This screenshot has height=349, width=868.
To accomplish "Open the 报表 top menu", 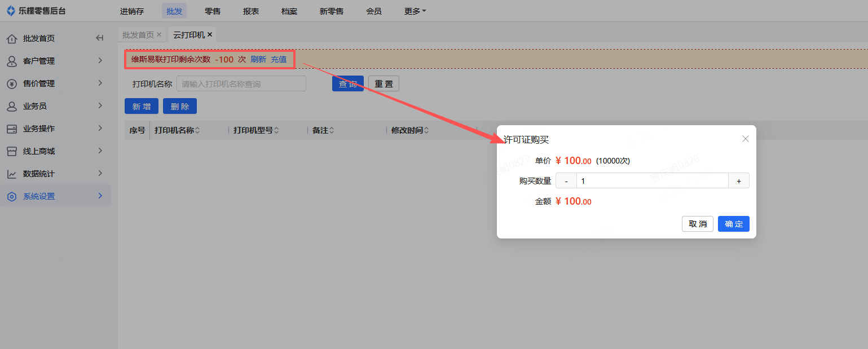I will 251,11.
